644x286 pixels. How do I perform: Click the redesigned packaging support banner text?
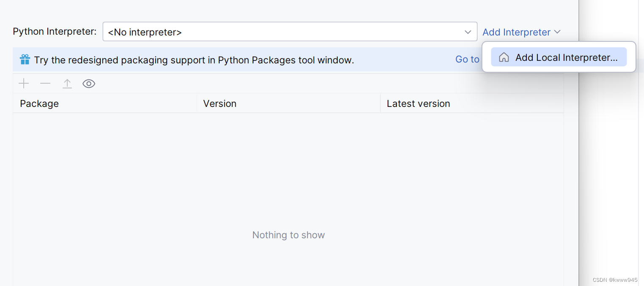[x=194, y=60]
